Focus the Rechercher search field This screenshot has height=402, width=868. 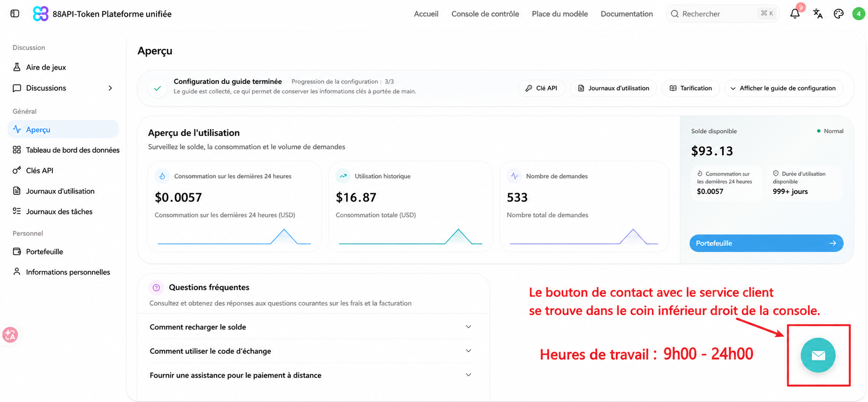tap(722, 14)
